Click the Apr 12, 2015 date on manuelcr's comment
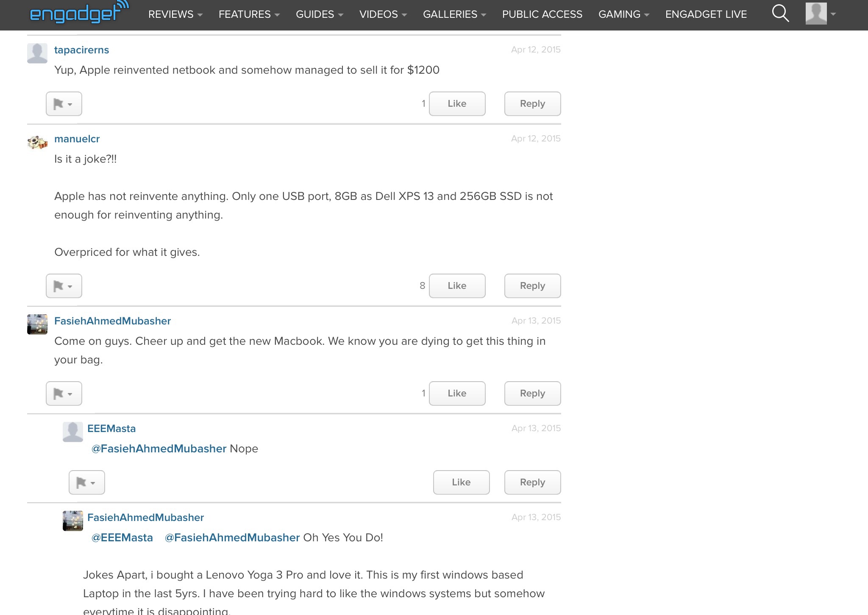Image resolution: width=868 pixels, height=615 pixels. pyautogui.click(x=536, y=139)
